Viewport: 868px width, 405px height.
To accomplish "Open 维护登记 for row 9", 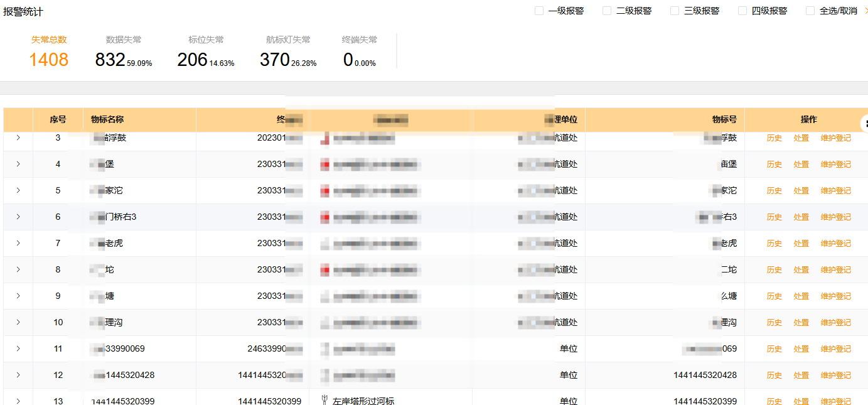I will pos(836,296).
